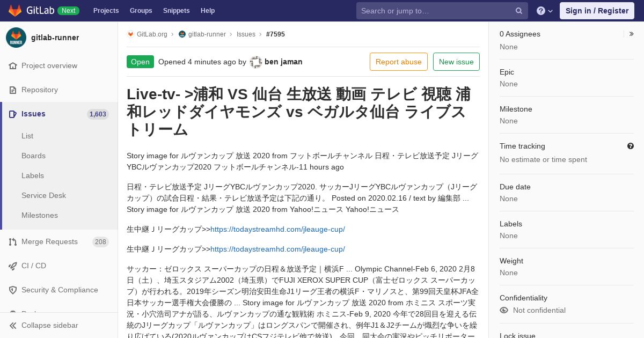644x338 pixels.
Task: Click the Project overview home icon
Action: tap(13, 66)
